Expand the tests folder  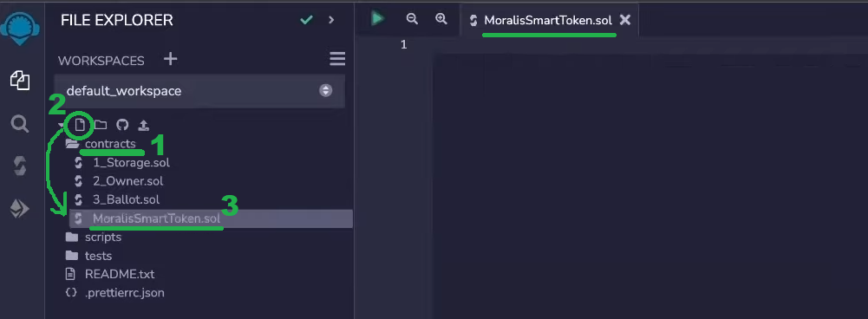click(98, 256)
